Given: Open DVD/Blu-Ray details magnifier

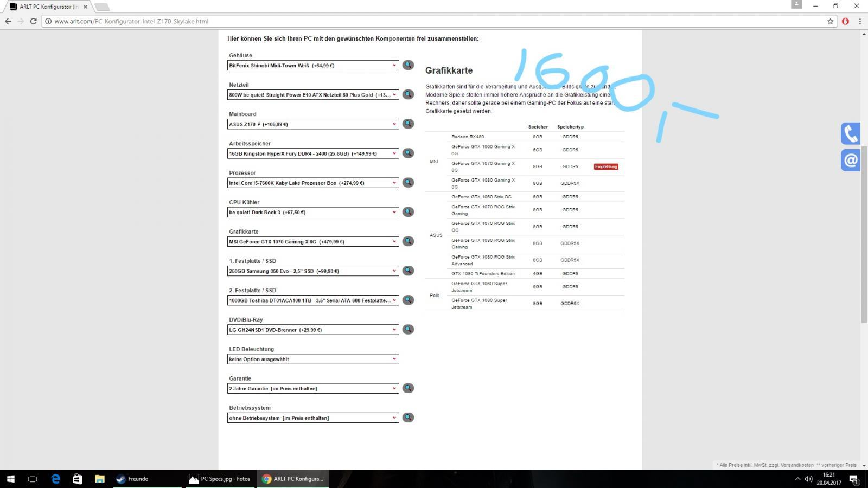Looking at the screenshot, I should (x=408, y=329).
